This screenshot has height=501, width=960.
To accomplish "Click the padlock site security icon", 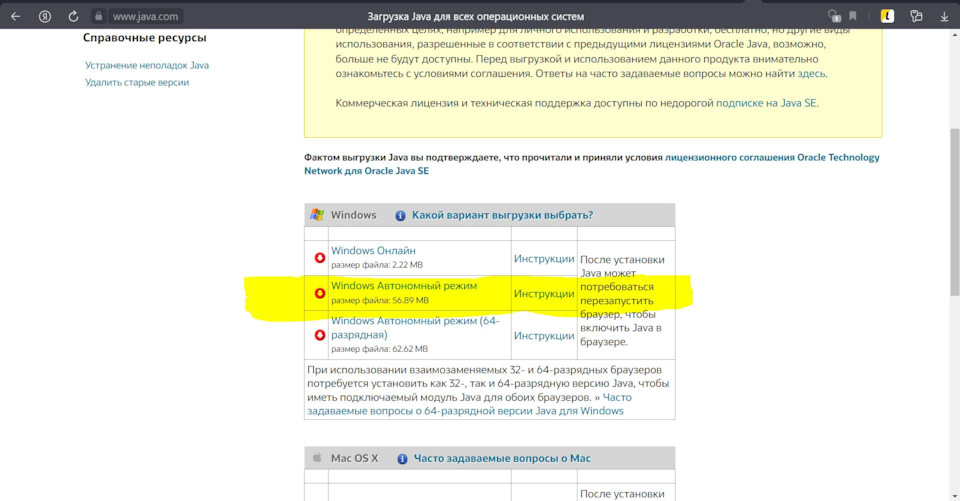I will click(99, 16).
